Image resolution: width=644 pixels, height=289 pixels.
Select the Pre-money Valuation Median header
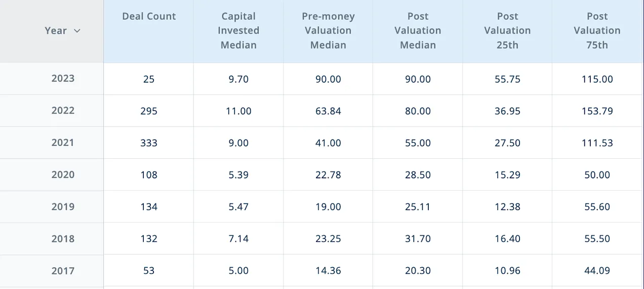coord(328,31)
